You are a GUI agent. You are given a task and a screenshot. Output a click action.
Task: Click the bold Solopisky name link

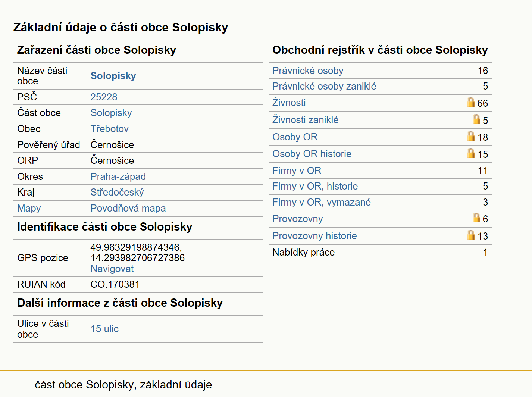[113, 76]
